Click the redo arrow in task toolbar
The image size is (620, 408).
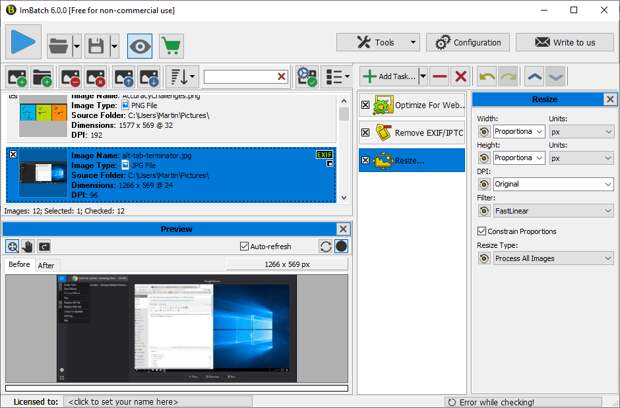[508, 76]
